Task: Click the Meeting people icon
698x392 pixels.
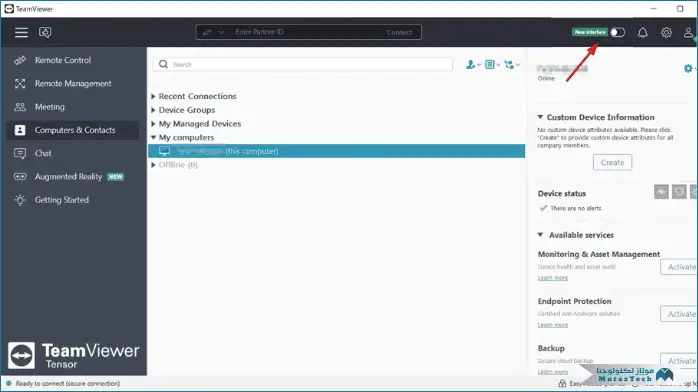Action: [20, 107]
